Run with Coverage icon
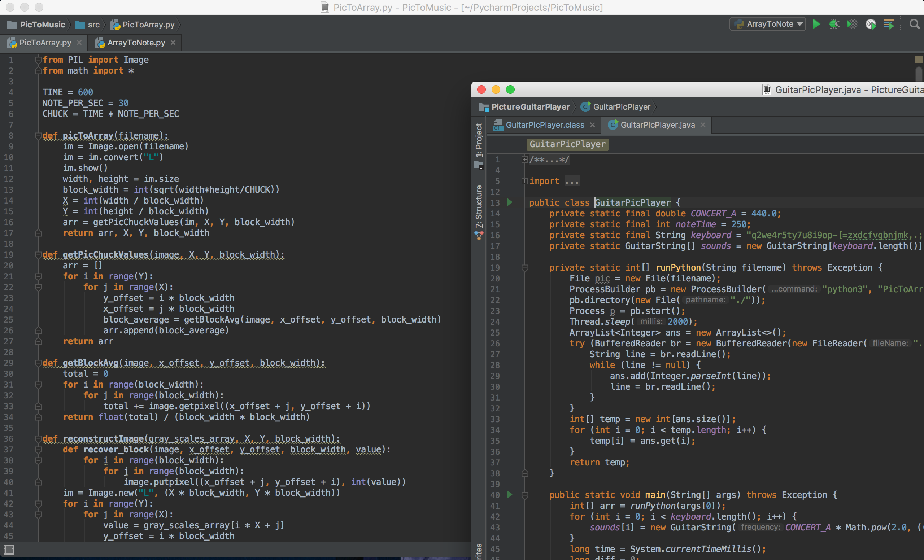 pyautogui.click(x=852, y=25)
